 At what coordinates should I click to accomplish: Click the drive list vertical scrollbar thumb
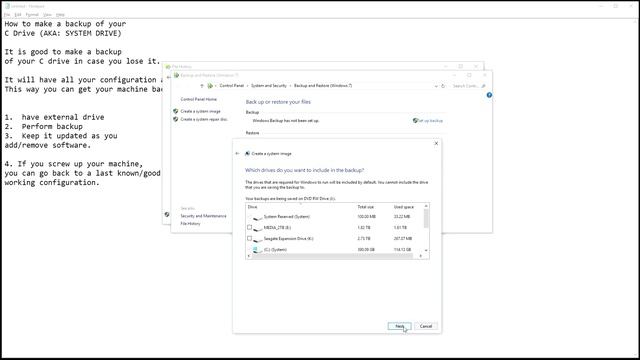[x=426, y=218]
